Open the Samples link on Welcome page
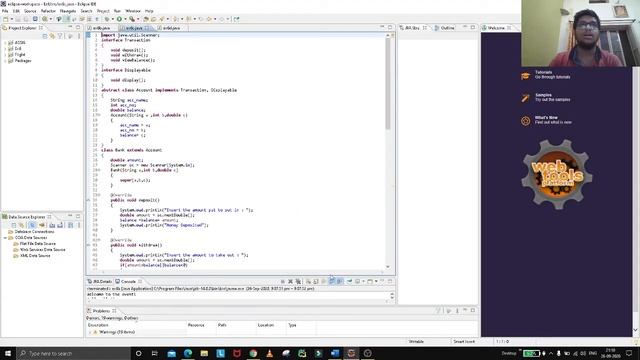 coord(543,95)
